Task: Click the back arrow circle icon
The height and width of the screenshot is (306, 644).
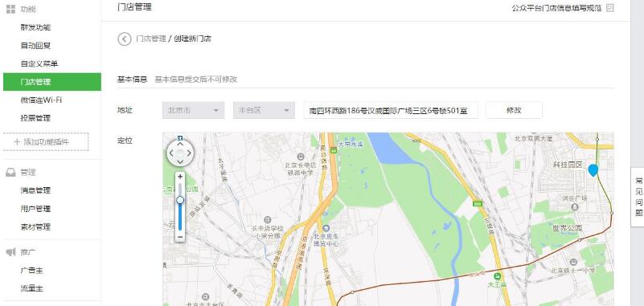Action: click(125, 39)
